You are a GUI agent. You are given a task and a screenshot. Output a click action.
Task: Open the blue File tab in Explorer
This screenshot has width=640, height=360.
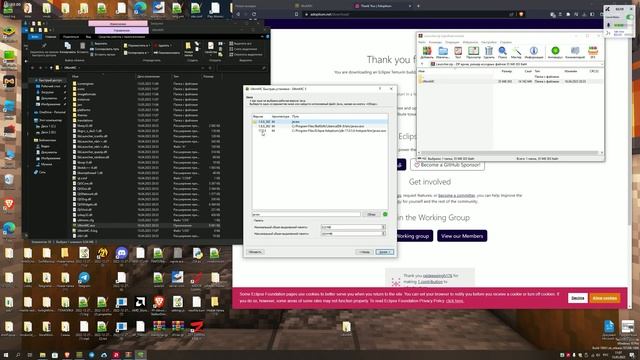click(35, 37)
